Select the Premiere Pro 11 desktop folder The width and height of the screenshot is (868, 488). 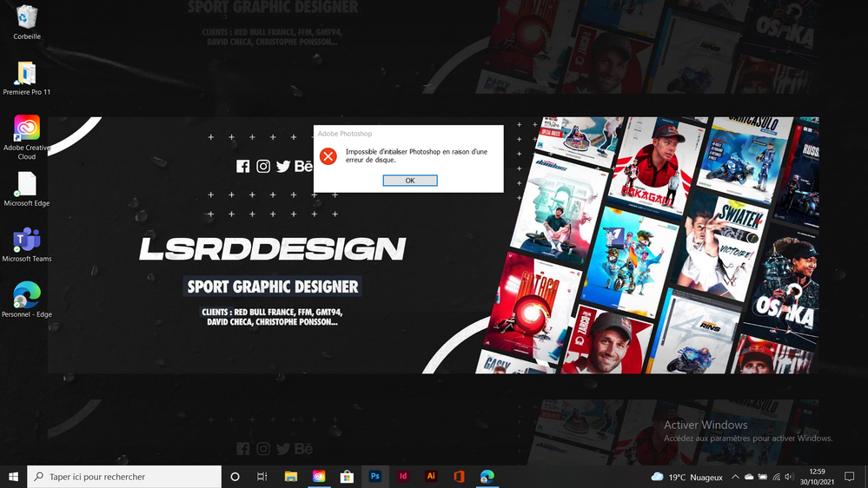[x=27, y=78]
